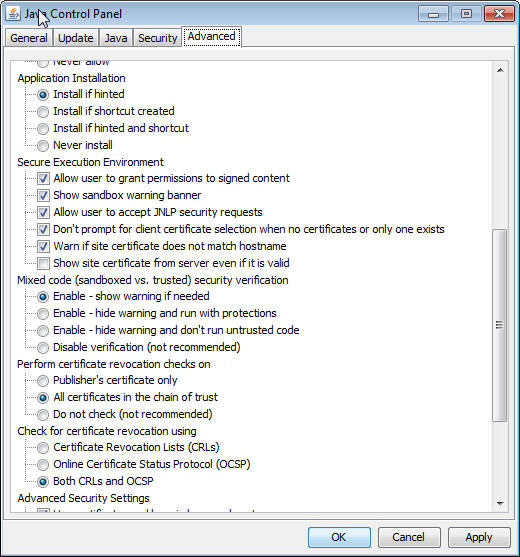Viewport: 520px width, 557px height.
Task: Click the Cancel button
Action: (x=409, y=537)
